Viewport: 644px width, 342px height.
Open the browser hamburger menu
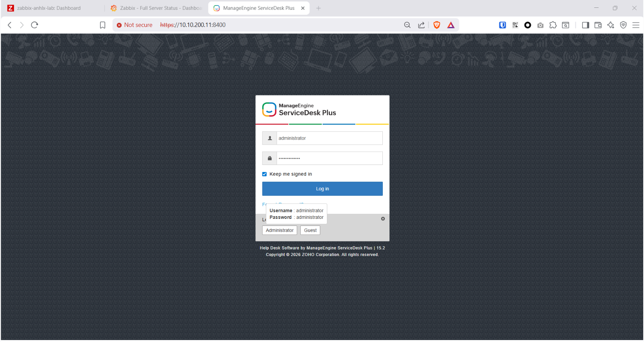pyautogui.click(x=636, y=25)
